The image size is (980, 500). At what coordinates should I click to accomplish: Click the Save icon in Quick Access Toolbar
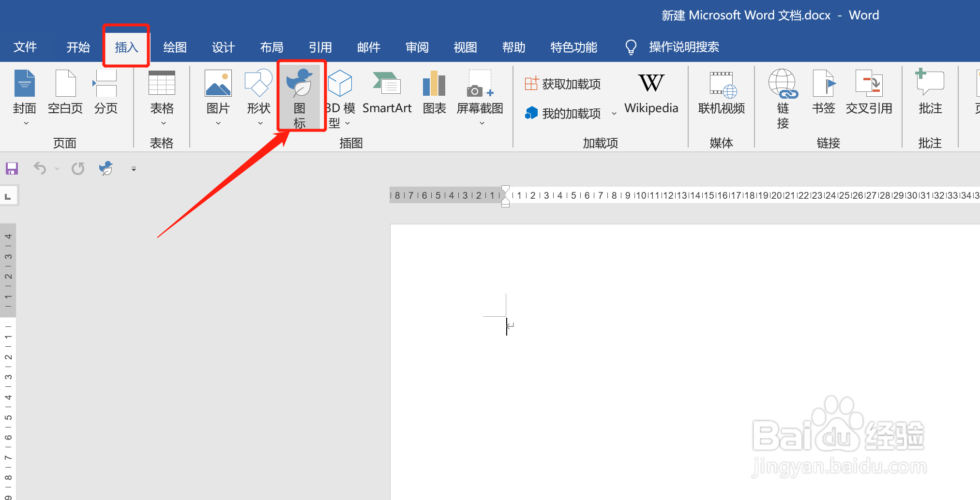point(11,168)
